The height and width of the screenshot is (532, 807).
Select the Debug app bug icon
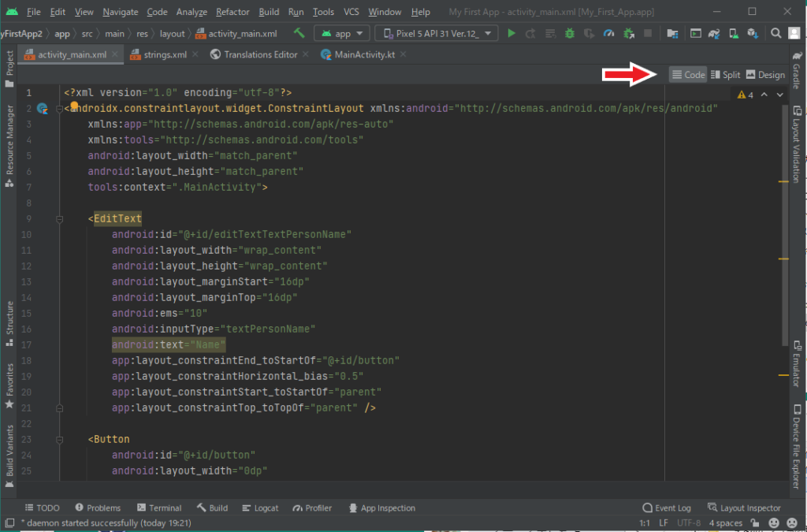pyautogui.click(x=568, y=33)
